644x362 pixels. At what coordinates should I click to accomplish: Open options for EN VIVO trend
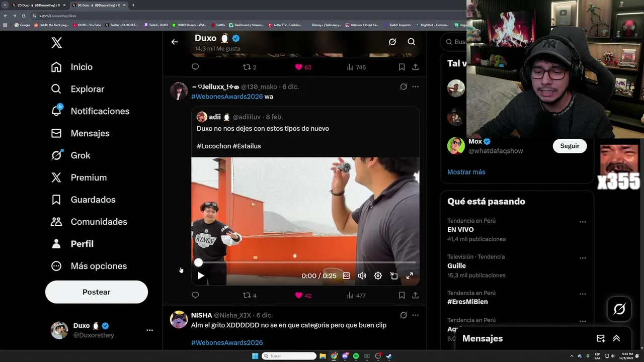pos(582,222)
